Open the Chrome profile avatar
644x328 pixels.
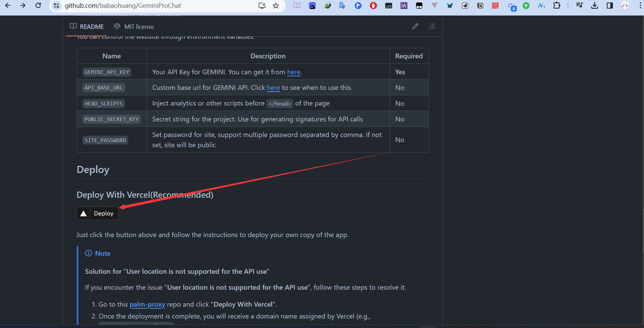(625, 6)
